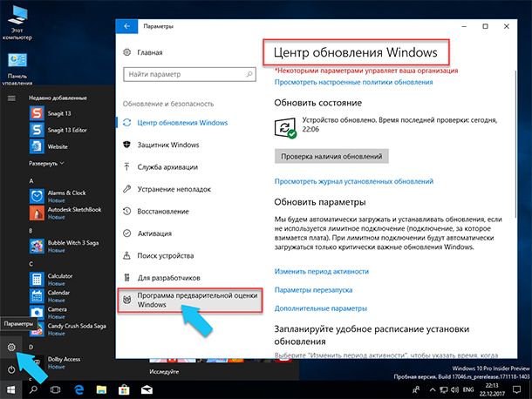
Task: Open Поиск устройства section
Action: point(165,256)
